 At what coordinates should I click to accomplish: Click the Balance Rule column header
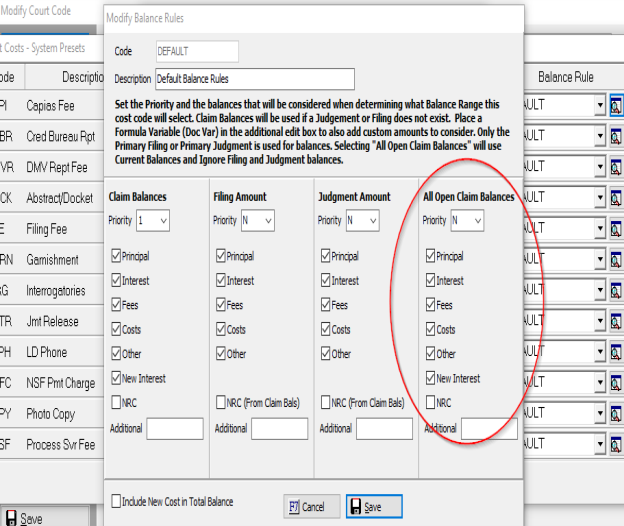pyautogui.click(x=565, y=77)
